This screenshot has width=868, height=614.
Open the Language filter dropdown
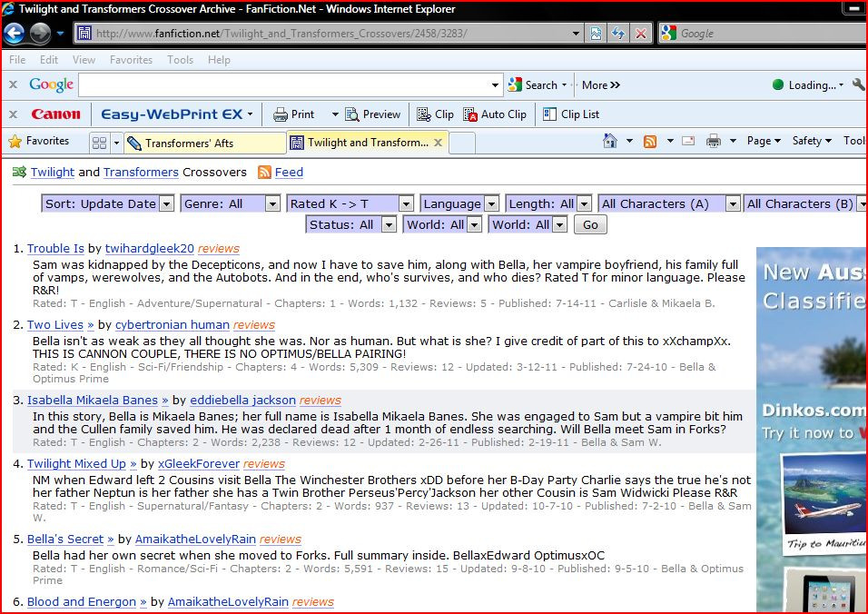coord(459,203)
